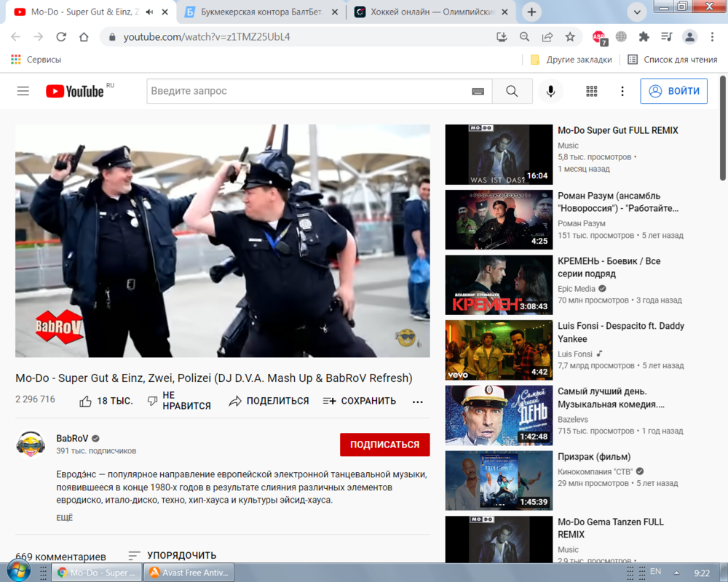728x582 pixels.
Task: Reload the page in Chrome
Action: tap(61, 36)
